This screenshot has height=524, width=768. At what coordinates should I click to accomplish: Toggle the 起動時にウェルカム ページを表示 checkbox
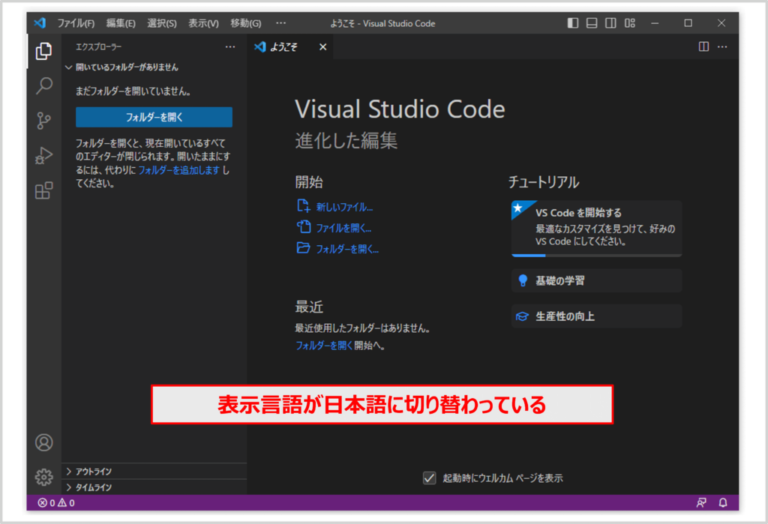(x=430, y=478)
